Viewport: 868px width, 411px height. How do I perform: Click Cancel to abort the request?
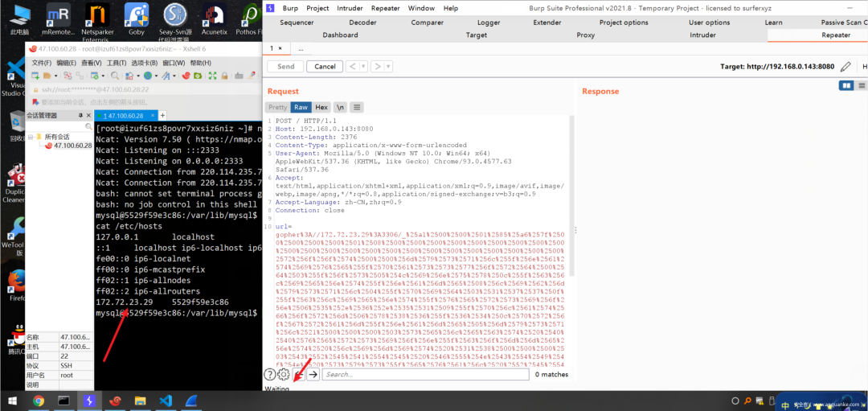pyautogui.click(x=325, y=67)
